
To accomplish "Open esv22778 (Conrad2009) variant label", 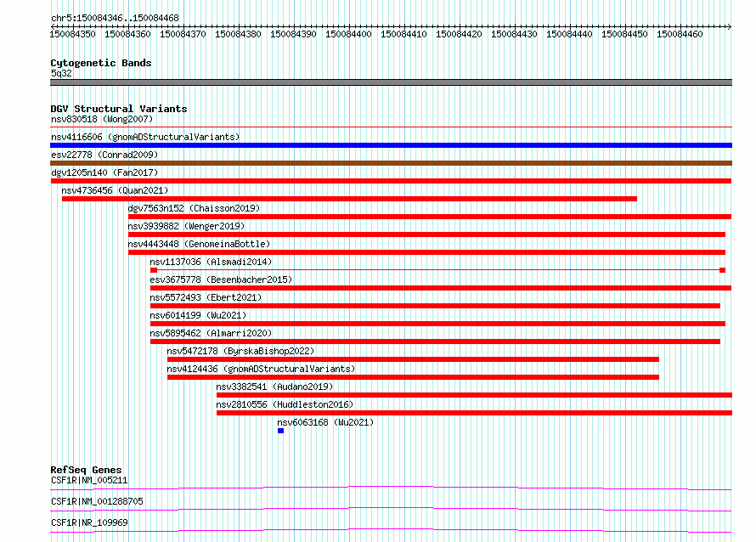I will pos(104,155).
